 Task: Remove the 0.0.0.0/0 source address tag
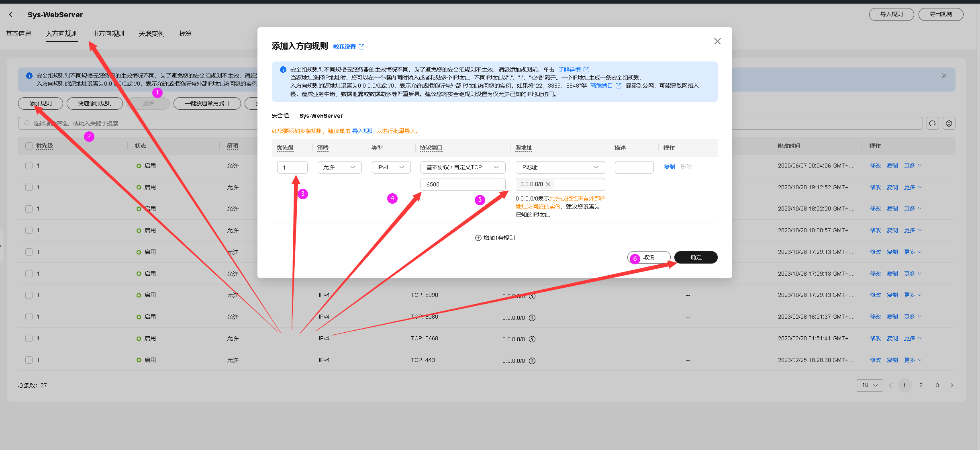click(548, 184)
